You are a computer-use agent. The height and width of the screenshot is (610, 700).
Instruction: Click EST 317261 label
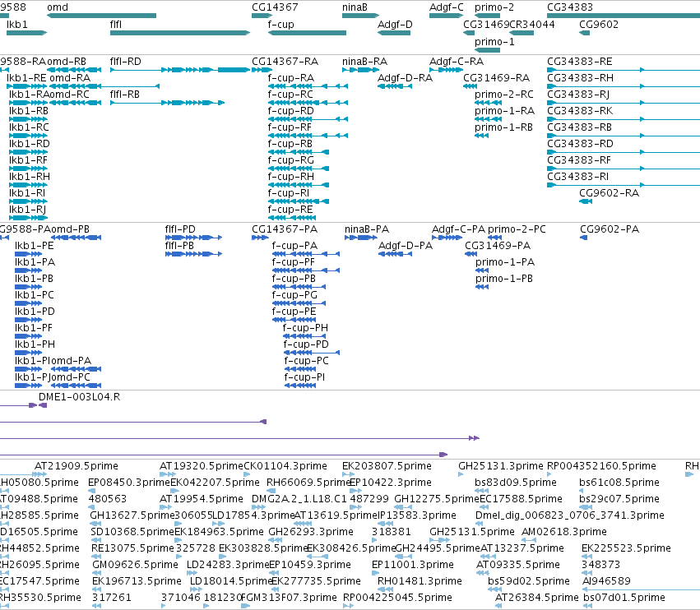pyautogui.click(x=112, y=597)
